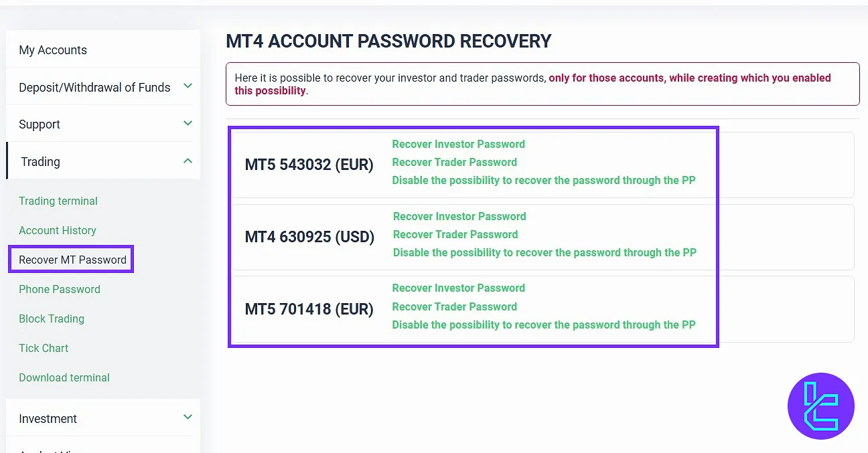Expand the Support section chevron

pos(188,123)
